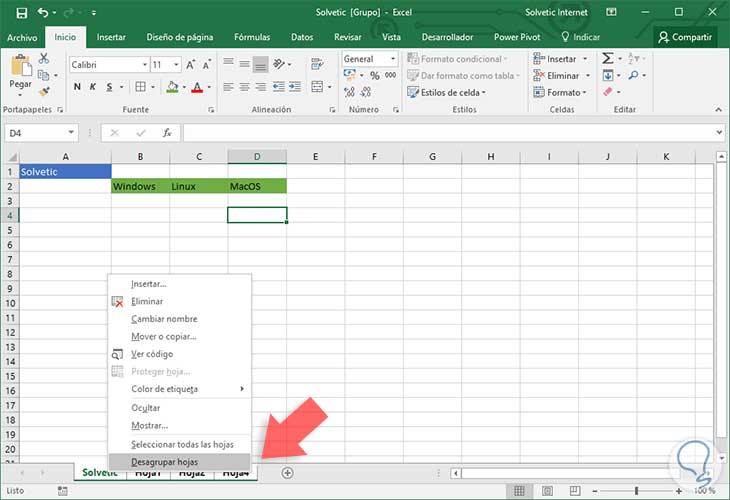
Task: Open the Formato cells dropdown
Action: [560, 93]
